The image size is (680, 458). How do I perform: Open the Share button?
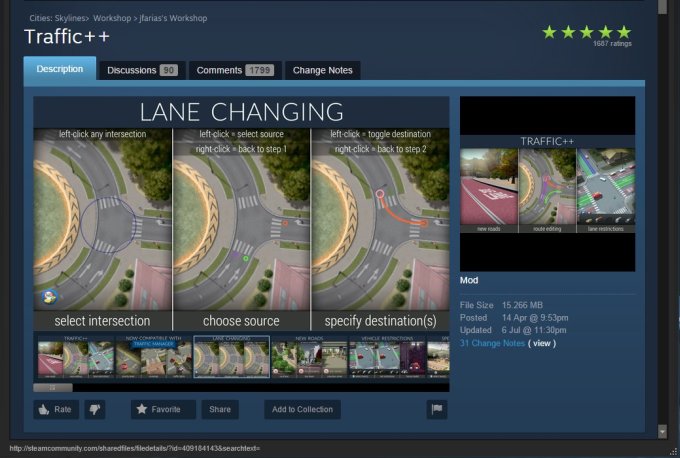(220, 409)
